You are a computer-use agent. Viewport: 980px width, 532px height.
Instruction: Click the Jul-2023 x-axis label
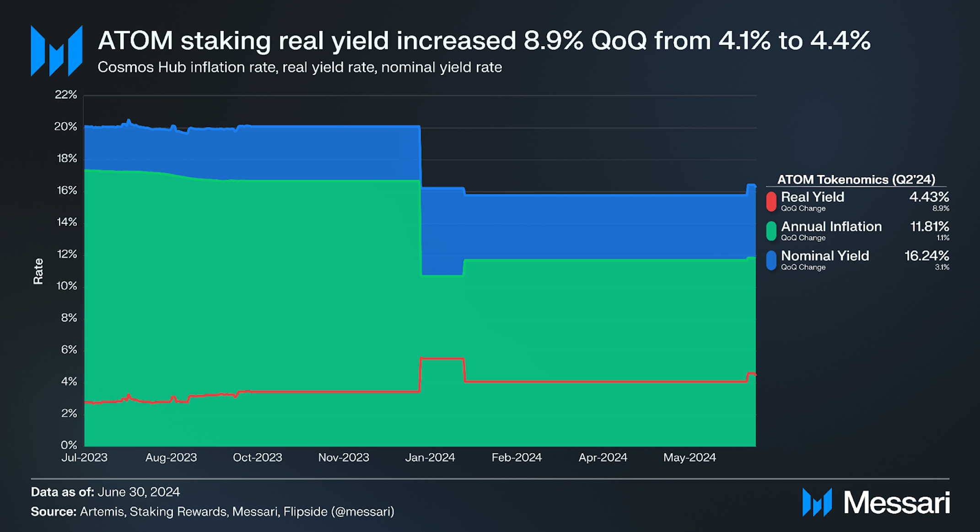85,457
